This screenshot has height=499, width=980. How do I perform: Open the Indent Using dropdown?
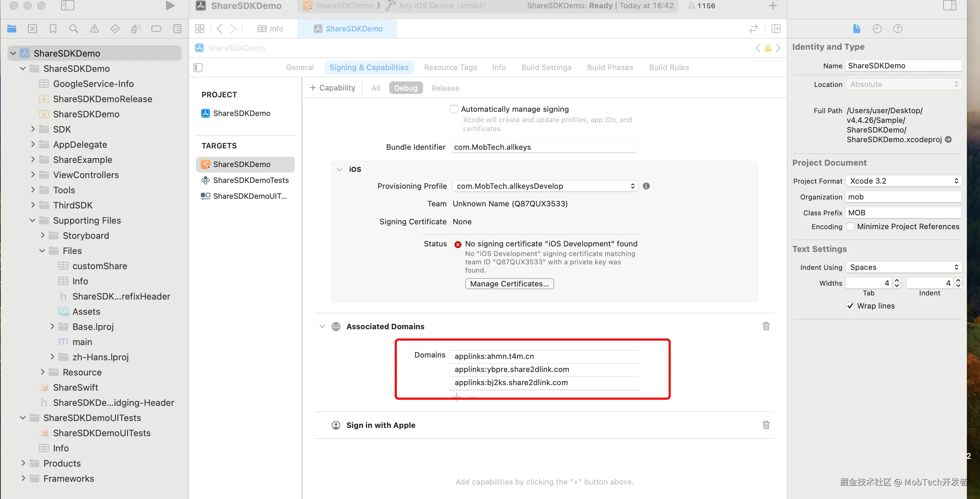coord(903,267)
